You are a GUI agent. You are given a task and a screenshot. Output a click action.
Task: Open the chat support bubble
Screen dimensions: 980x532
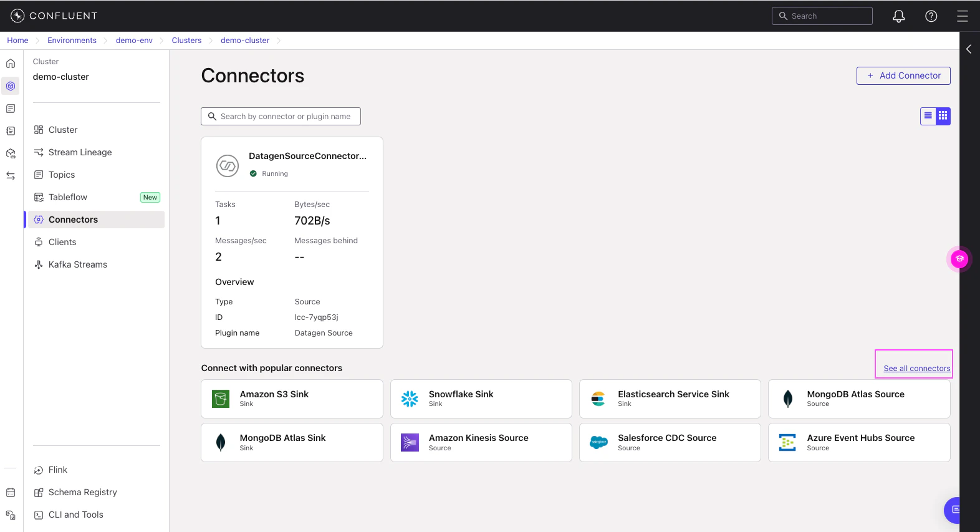(x=954, y=510)
